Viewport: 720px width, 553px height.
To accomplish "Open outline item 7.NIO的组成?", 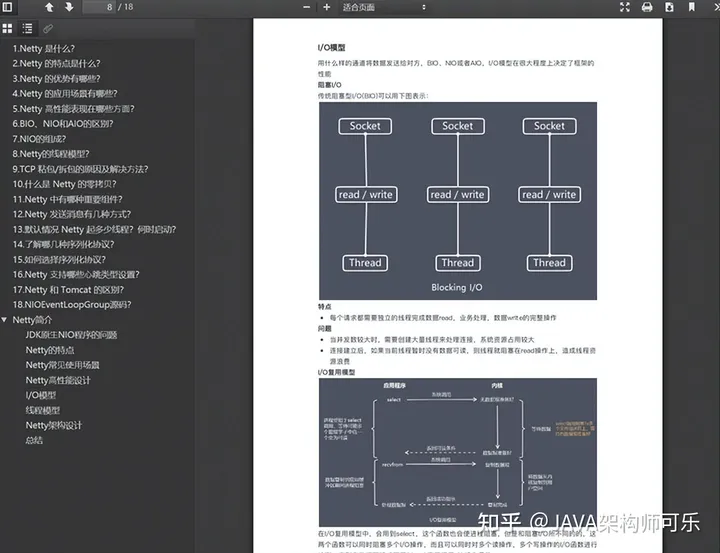I will click(x=39, y=139).
